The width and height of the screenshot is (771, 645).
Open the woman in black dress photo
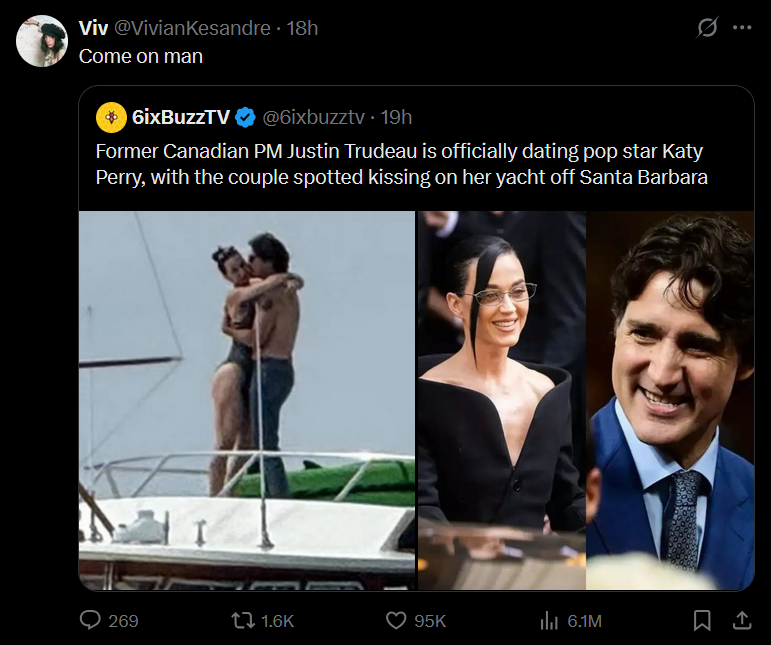(x=501, y=400)
